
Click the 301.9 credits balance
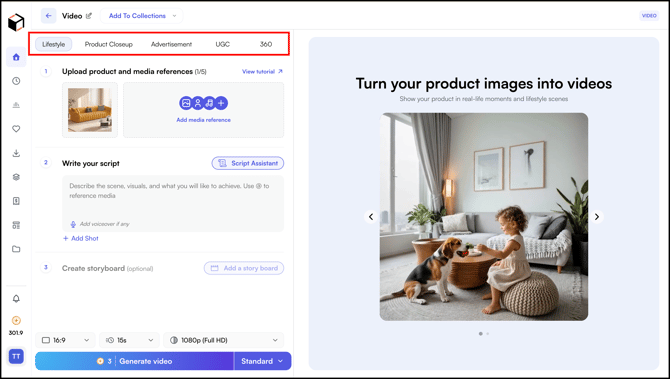click(x=16, y=333)
